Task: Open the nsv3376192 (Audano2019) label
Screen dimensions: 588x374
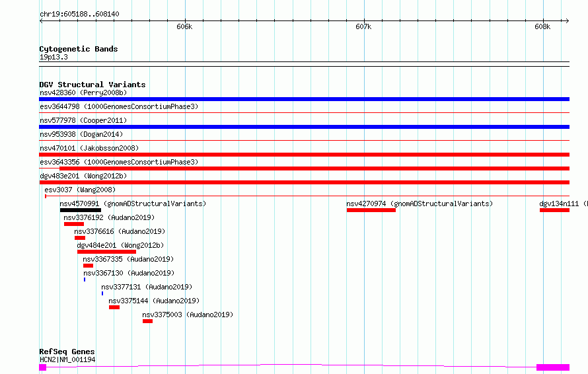Action: [109, 217]
